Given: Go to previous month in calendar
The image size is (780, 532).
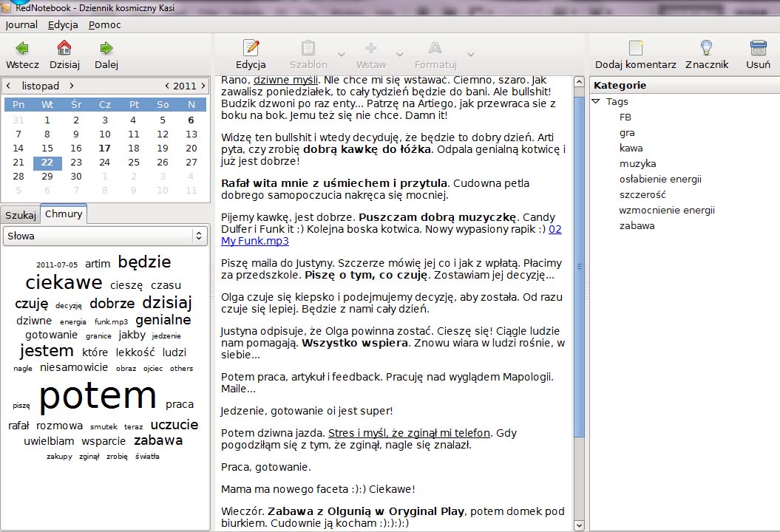Looking at the screenshot, I should (8, 86).
